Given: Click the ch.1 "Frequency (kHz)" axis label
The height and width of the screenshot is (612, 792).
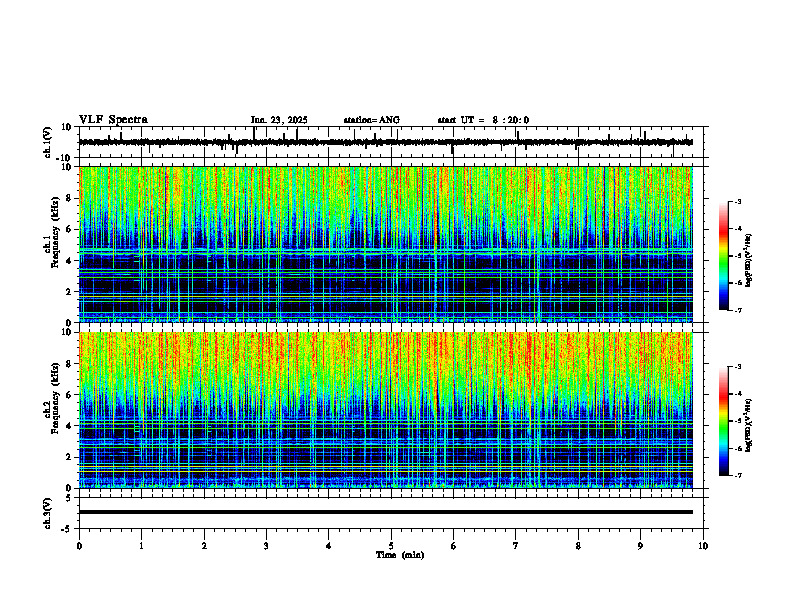Looking at the screenshot, I should click(x=55, y=232).
